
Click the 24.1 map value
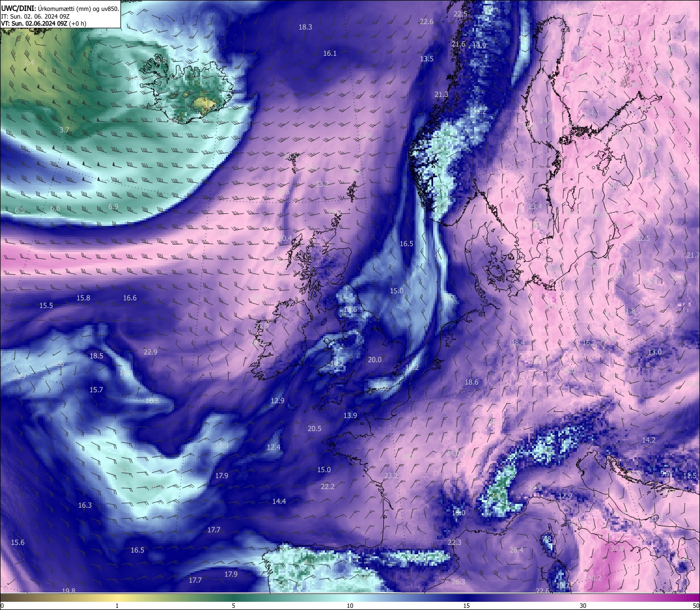point(593,113)
